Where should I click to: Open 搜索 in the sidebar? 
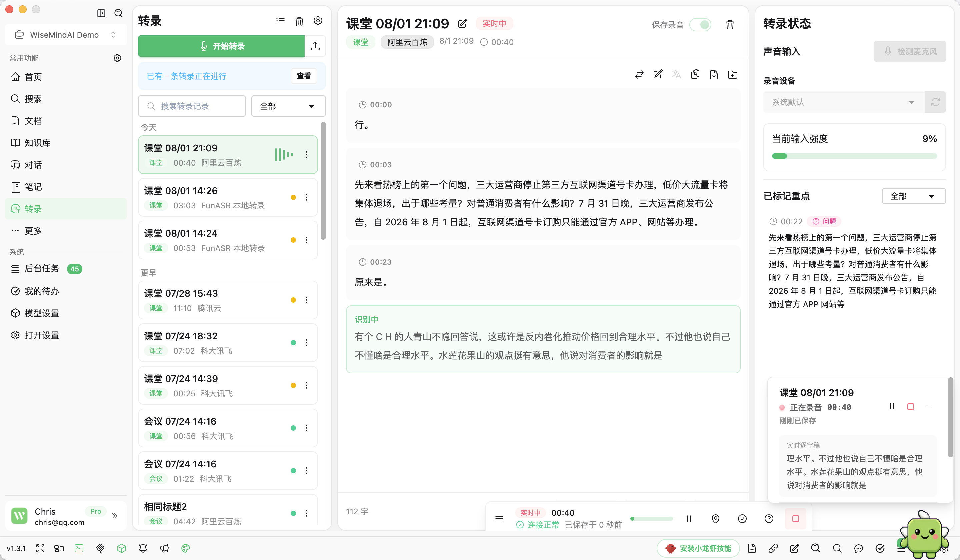coord(66,99)
